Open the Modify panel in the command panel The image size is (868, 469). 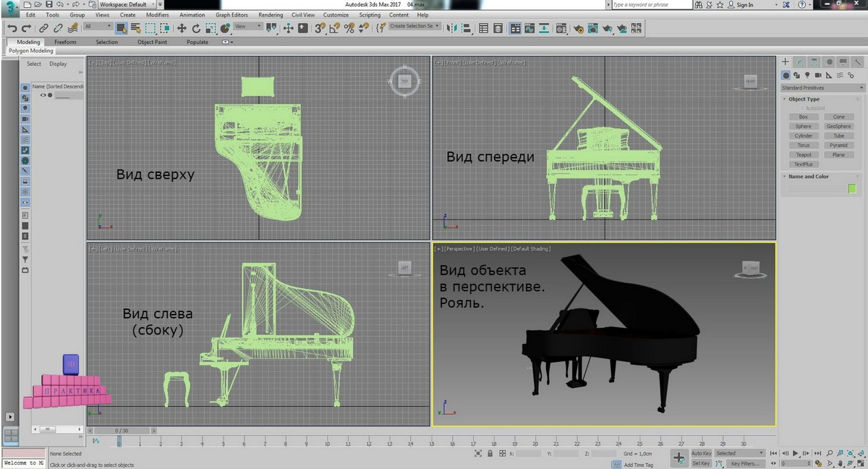799,62
